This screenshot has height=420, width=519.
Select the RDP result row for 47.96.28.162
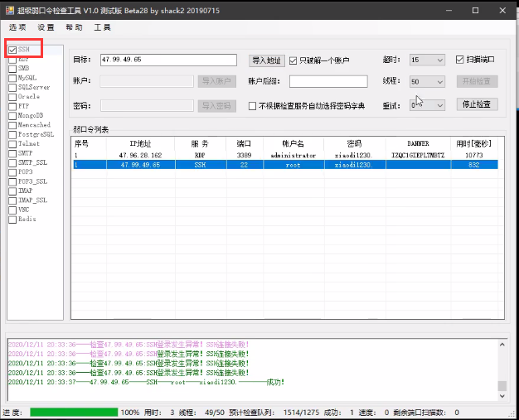point(284,155)
